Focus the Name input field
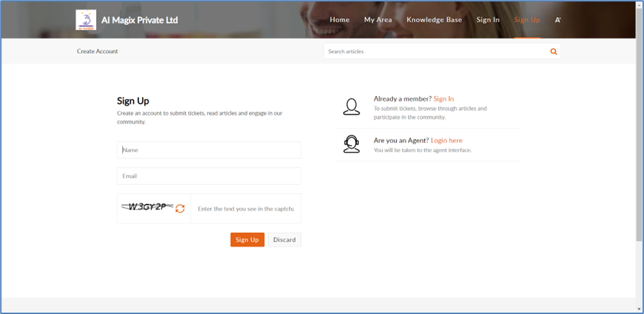644x314 pixels. pyautogui.click(x=209, y=150)
